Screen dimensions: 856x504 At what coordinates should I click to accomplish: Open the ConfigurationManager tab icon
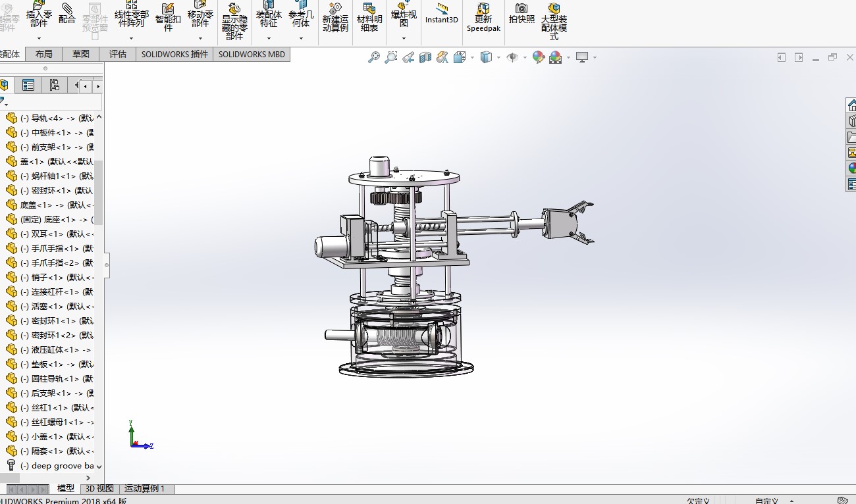(54, 85)
